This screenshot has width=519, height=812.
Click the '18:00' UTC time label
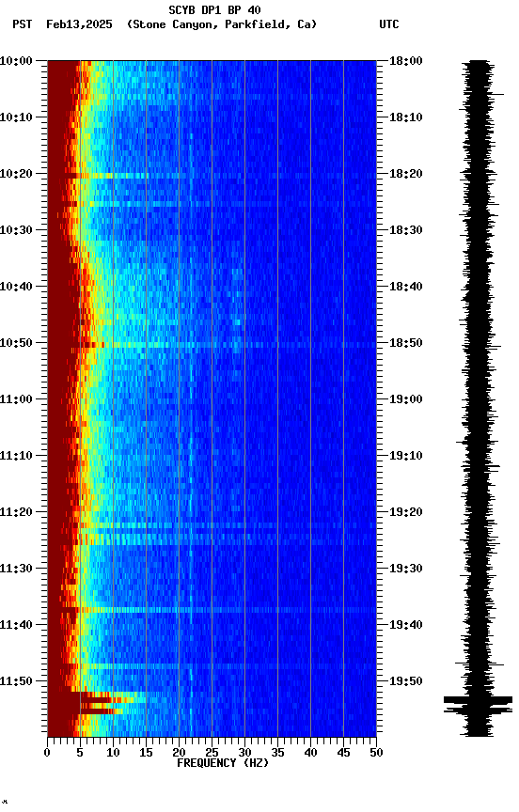(406, 61)
